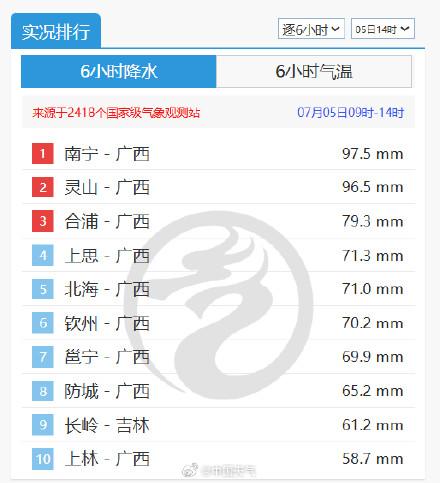Click the rank 9 blue badge
The width and height of the screenshot is (440, 483).
coord(43,425)
